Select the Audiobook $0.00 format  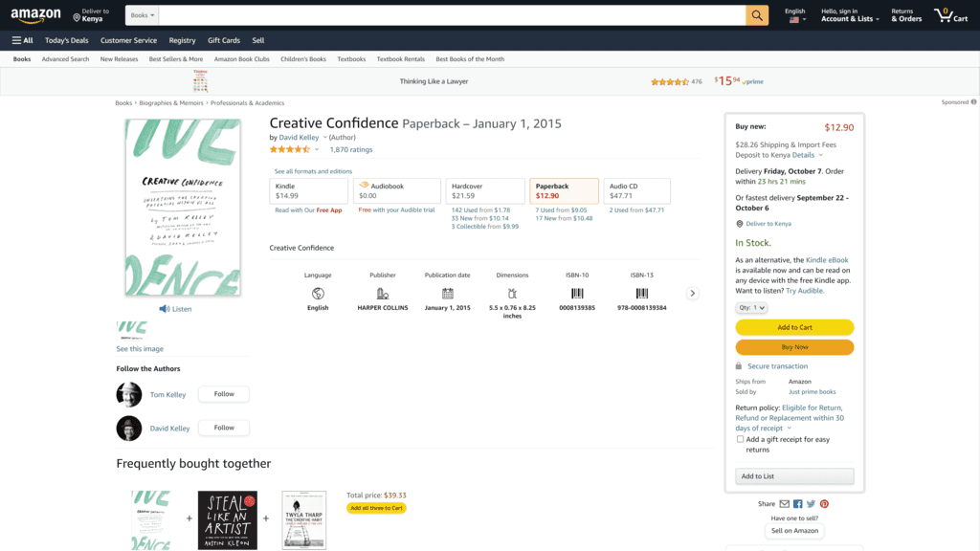coord(397,190)
